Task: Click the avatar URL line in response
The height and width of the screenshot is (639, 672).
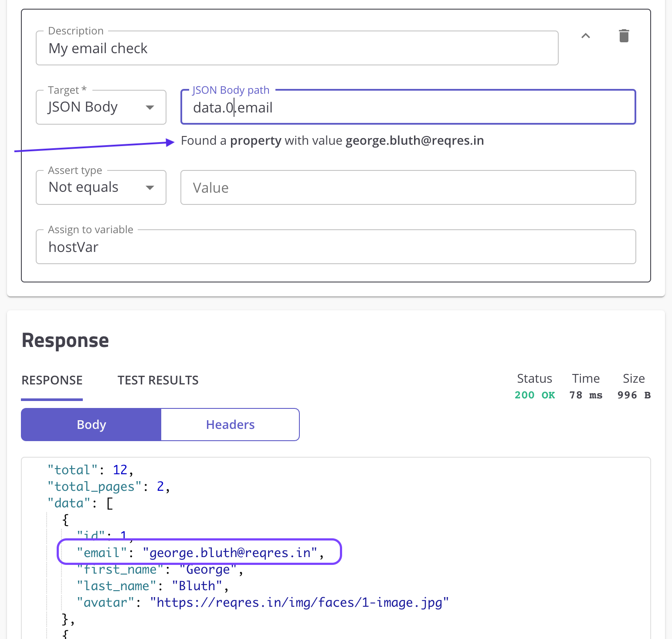Action: tap(263, 602)
